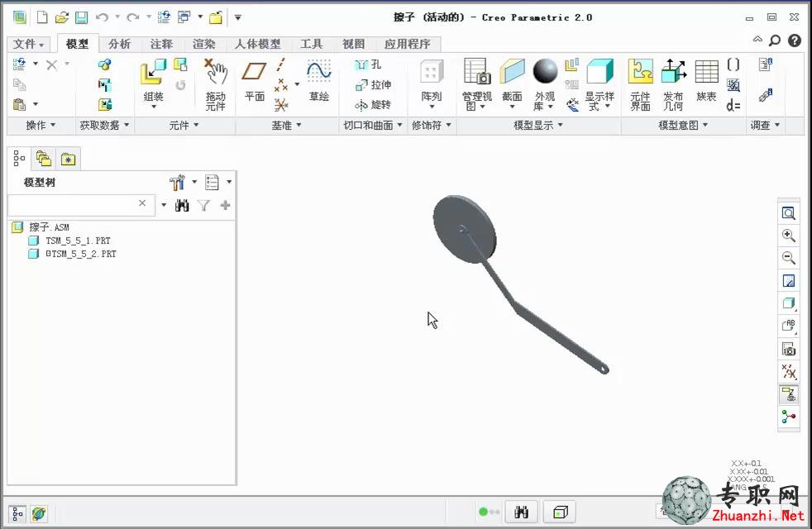
Task: Expand the Model Intent (模型意图) group
Action: (x=683, y=126)
